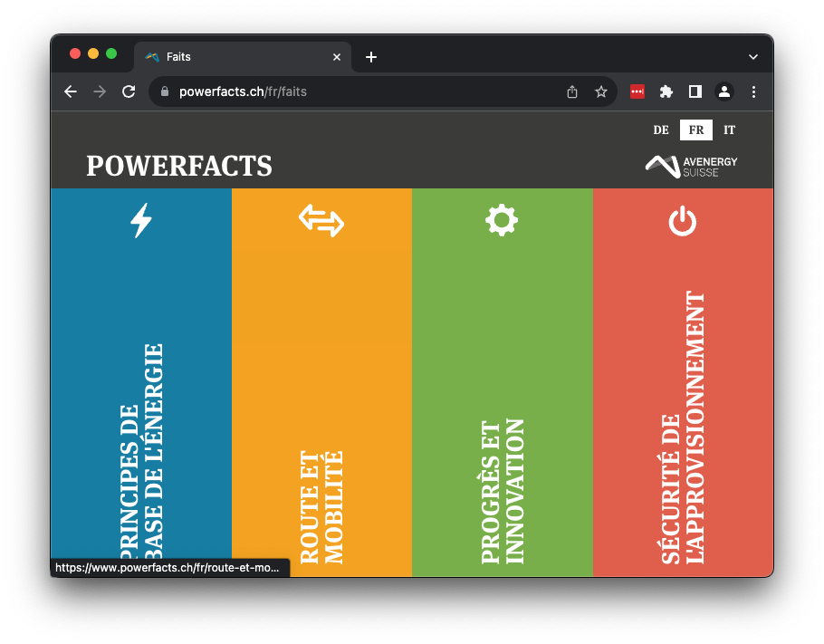Click the lightning bolt energy icon
Viewport: 824px width, 644px height.
[x=140, y=220]
